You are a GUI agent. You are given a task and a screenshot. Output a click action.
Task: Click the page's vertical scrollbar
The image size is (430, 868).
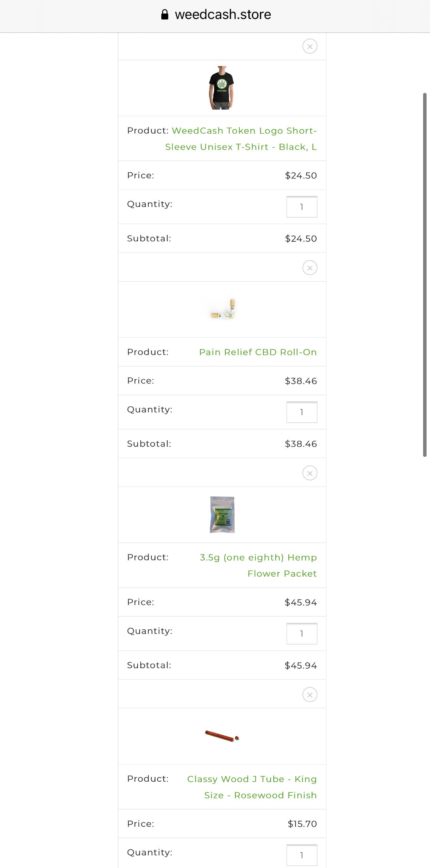pyautogui.click(x=425, y=274)
